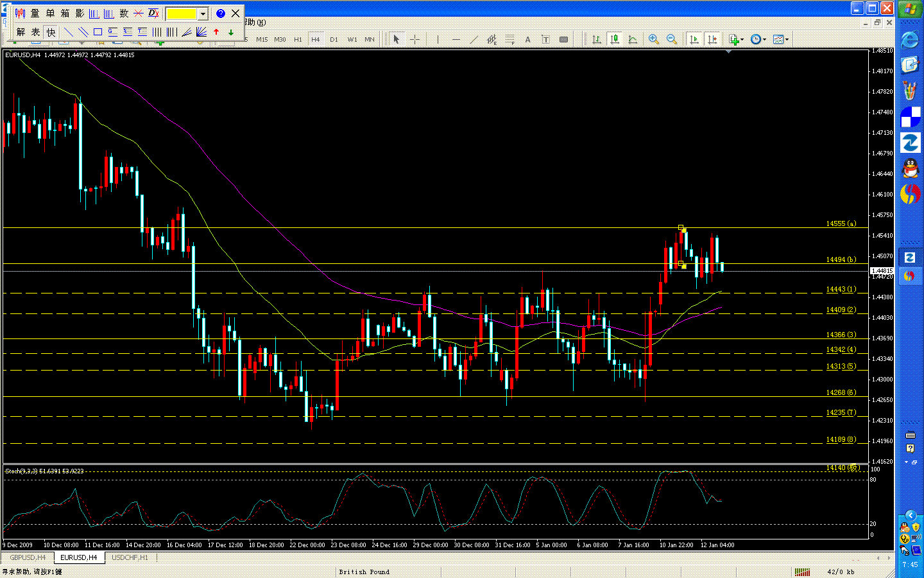Restore the inner chart window
Screen dimensions: 924x578
pyautogui.click(x=877, y=22)
